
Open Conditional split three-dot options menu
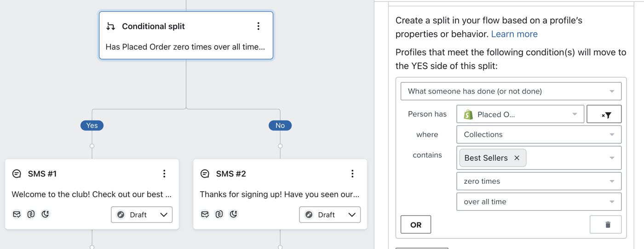click(259, 26)
